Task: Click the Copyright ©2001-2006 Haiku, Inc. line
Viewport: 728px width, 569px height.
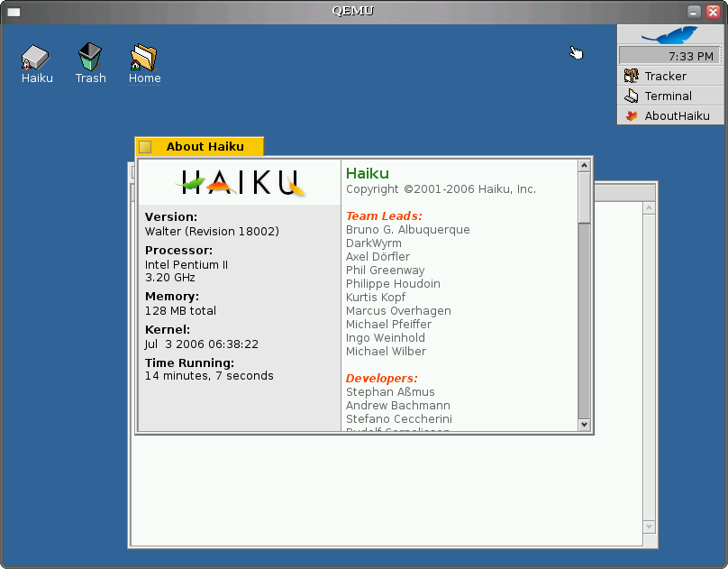Action: click(x=441, y=189)
